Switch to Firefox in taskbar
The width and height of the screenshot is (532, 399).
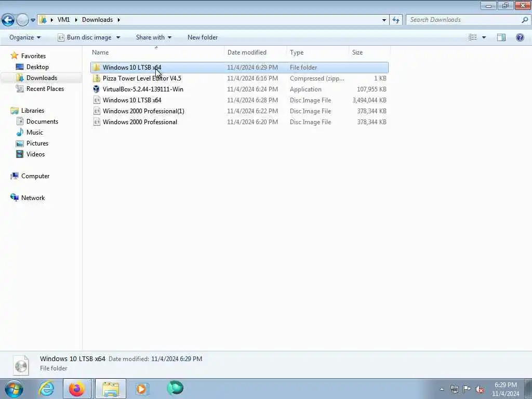77,389
